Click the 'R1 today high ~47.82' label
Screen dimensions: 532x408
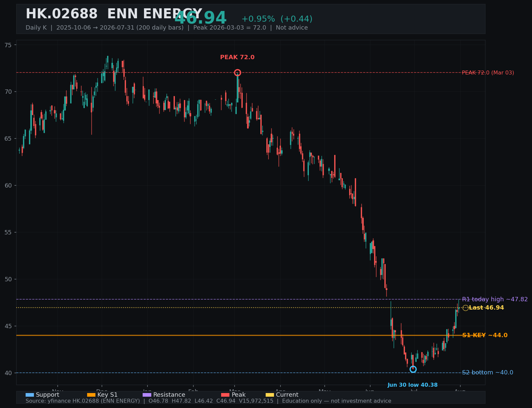495,299
